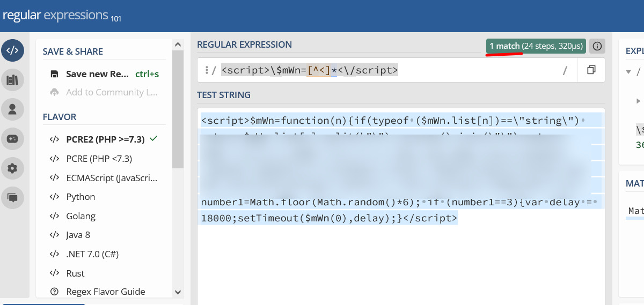
Task: Click the chat feedback icon in sidebar
Action: pos(13,197)
